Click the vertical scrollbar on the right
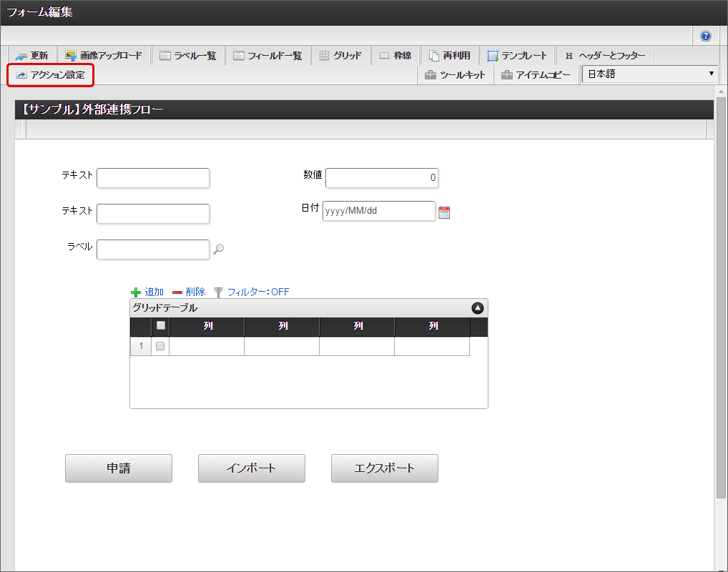728x572 pixels. [721, 286]
